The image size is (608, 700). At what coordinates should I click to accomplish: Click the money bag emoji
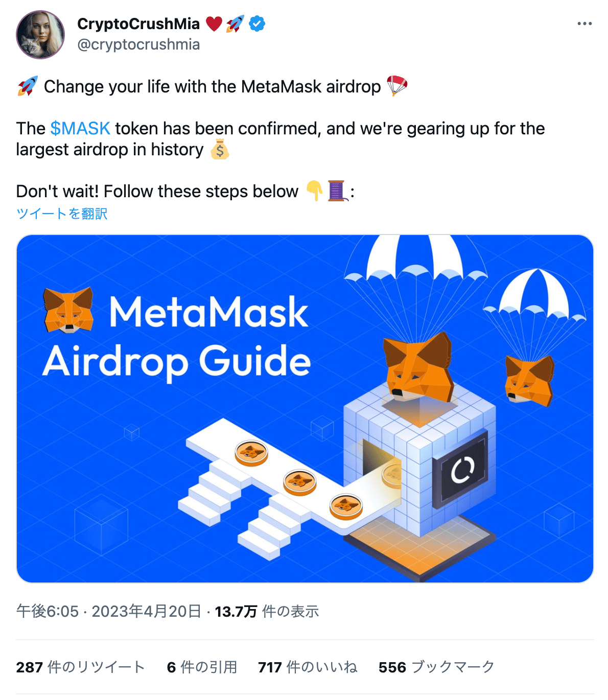click(x=220, y=149)
